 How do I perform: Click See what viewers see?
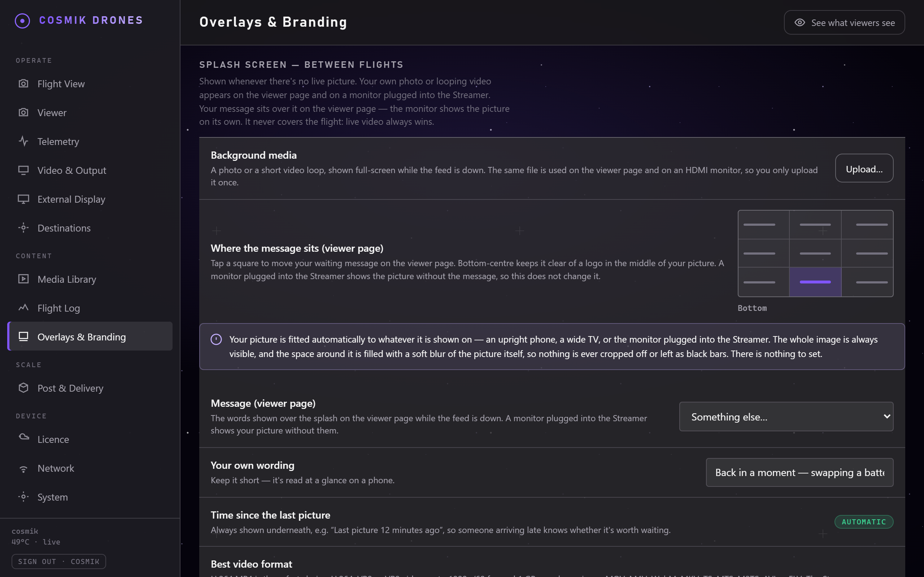[844, 22]
